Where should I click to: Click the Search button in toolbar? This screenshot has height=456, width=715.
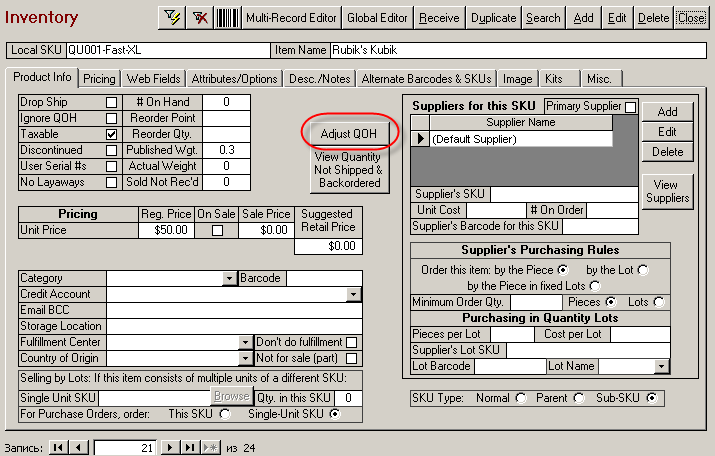(x=543, y=18)
